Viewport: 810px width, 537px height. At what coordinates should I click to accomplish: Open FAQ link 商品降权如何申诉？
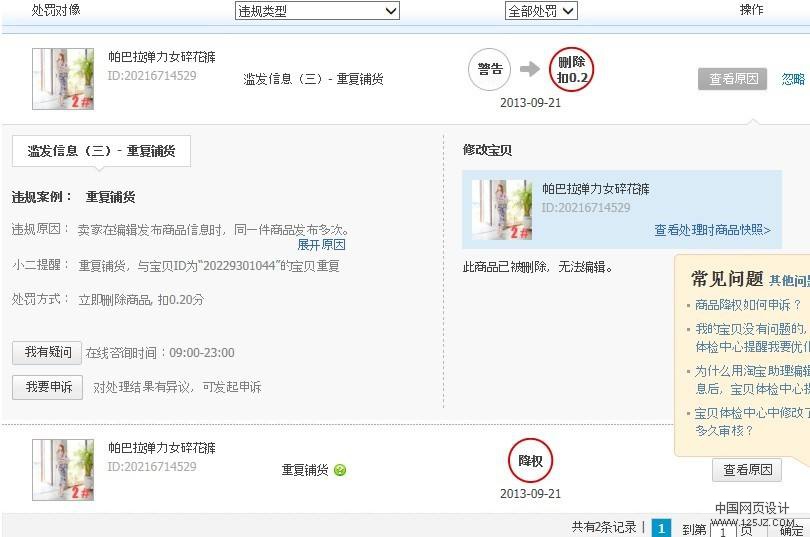748,305
